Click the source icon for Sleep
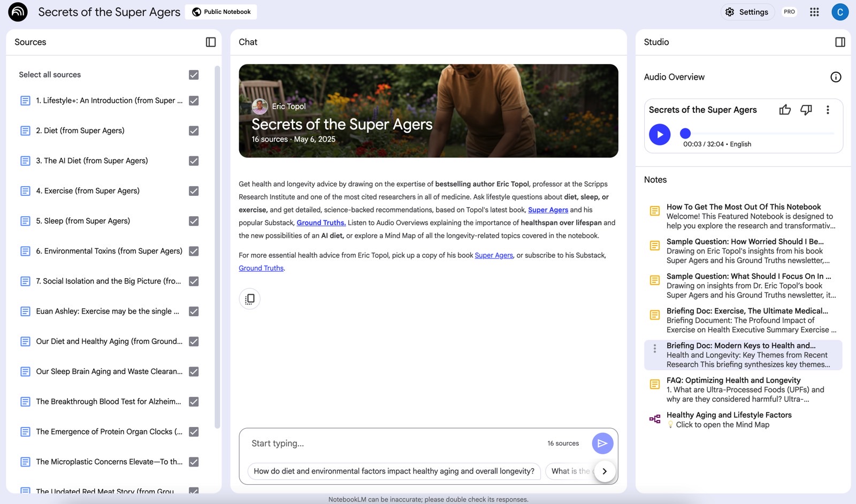 [25, 221]
